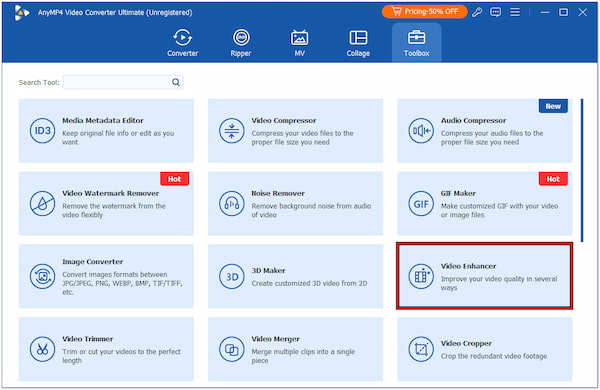Viewport: 600px width, 390px height.
Task: Open Video Watermark Remover title
Action: 111,193
